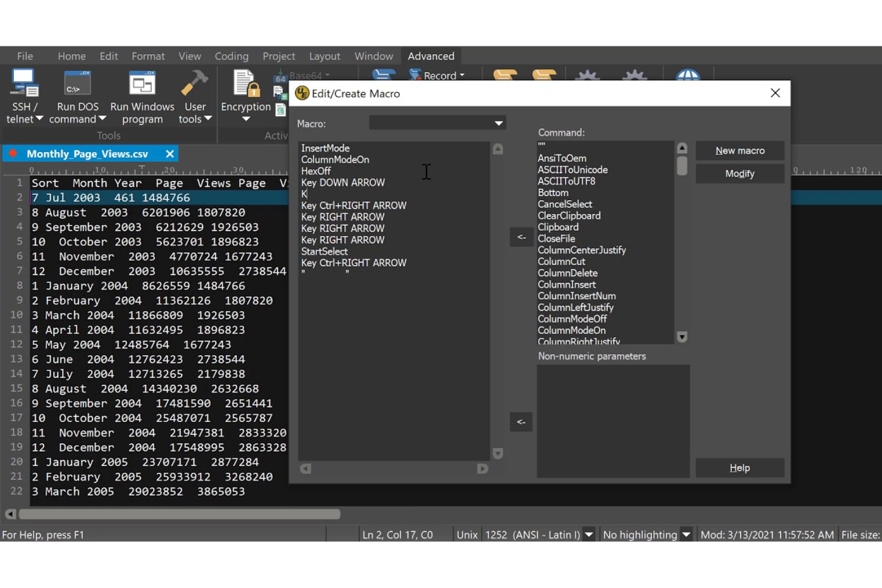882x588 pixels.
Task: Switch to the Advanced ribbon tab
Action: (x=431, y=55)
